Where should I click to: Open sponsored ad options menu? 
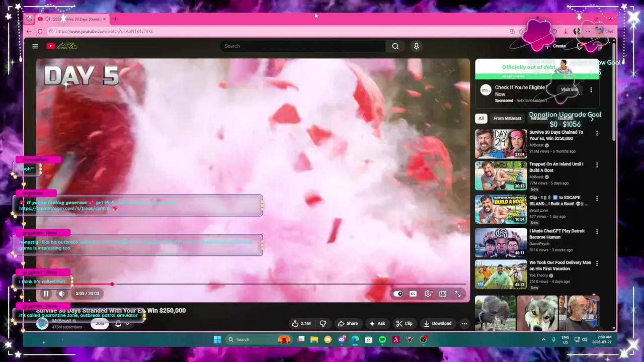591,90
